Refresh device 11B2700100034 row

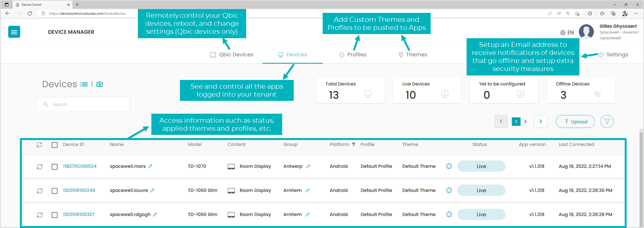40,167
